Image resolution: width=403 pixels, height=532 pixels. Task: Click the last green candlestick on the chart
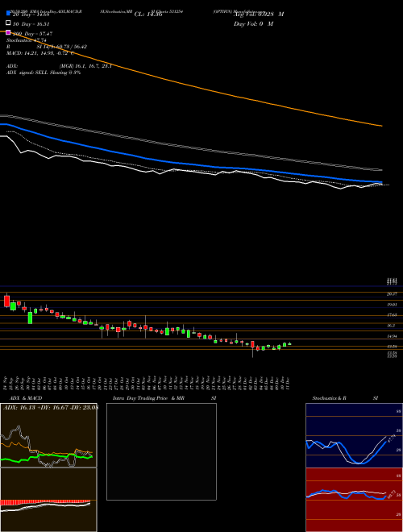click(289, 343)
